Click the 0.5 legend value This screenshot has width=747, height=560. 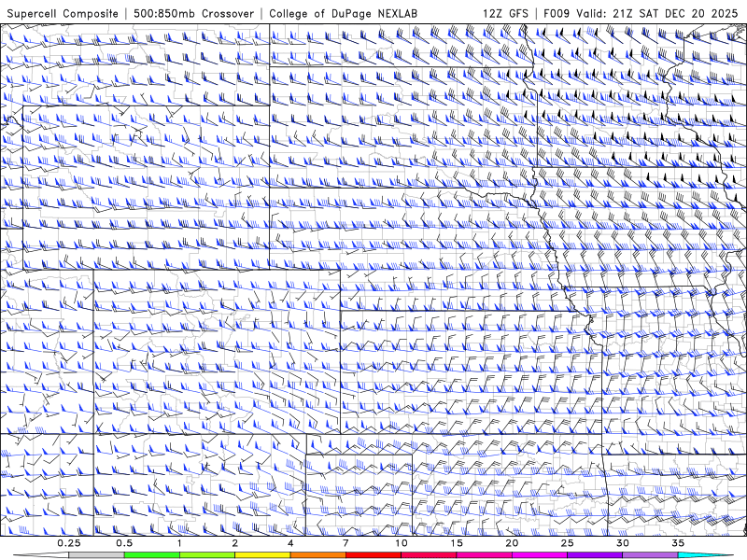pos(124,543)
